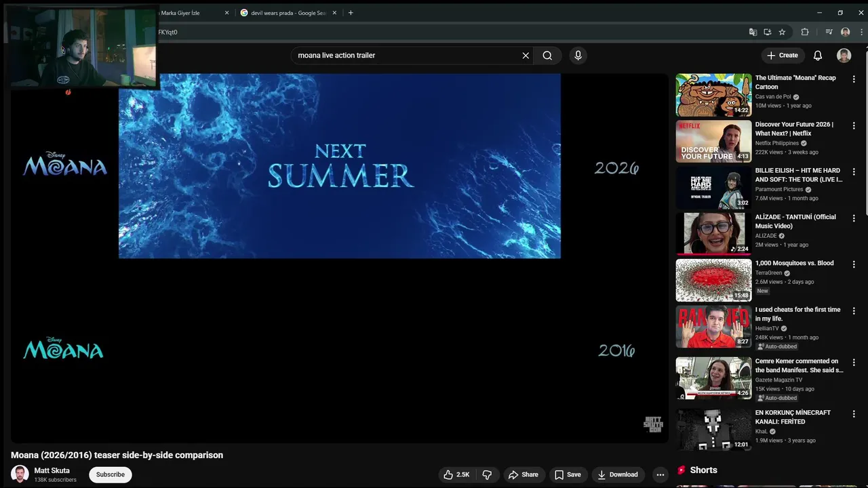The width and height of the screenshot is (868, 488).
Task: Click channel name TerraGreen
Action: pyautogui.click(x=769, y=273)
